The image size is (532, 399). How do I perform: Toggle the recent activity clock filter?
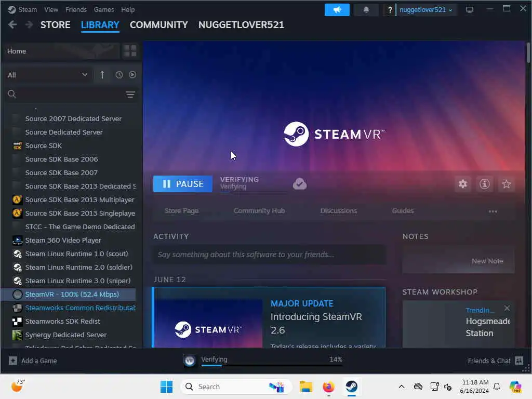click(119, 75)
